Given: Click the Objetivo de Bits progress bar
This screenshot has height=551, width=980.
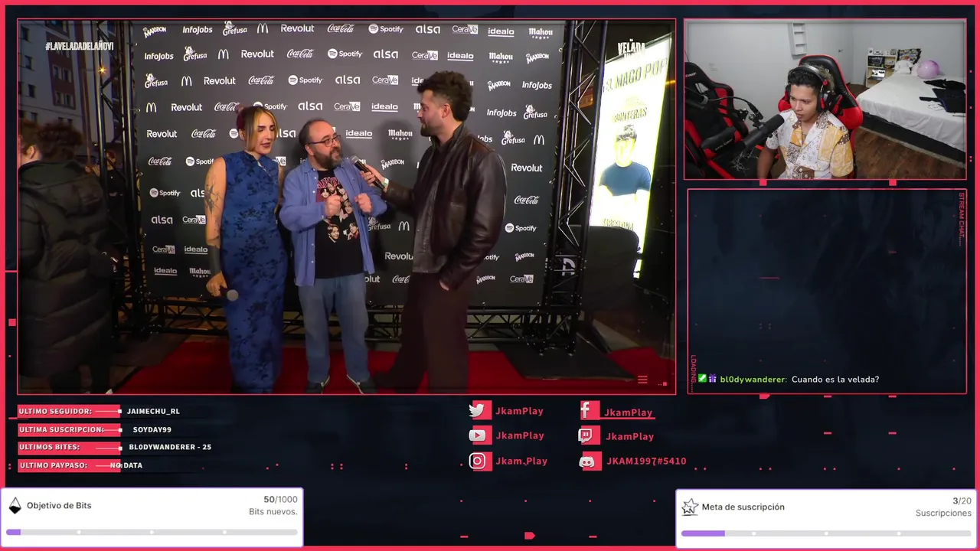Looking at the screenshot, I should click(x=152, y=532).
